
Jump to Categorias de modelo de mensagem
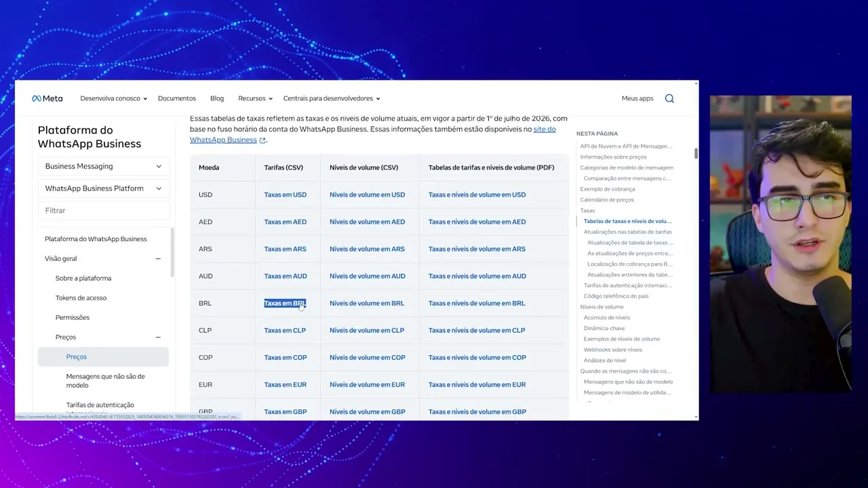[x=627, y=167]
